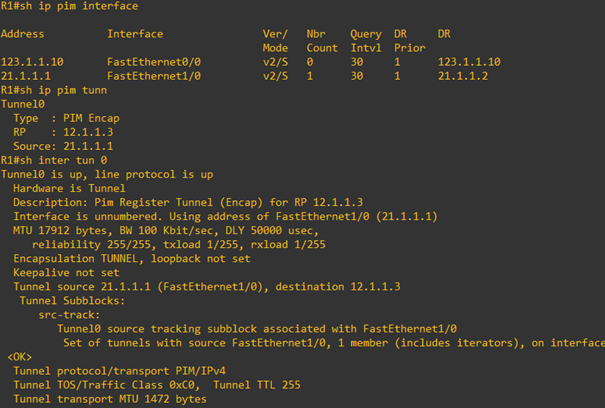This screenshot has width=605, height=408.
Task: Click the DR address 21.1.1.2
Action: click(x=463, y=76)
